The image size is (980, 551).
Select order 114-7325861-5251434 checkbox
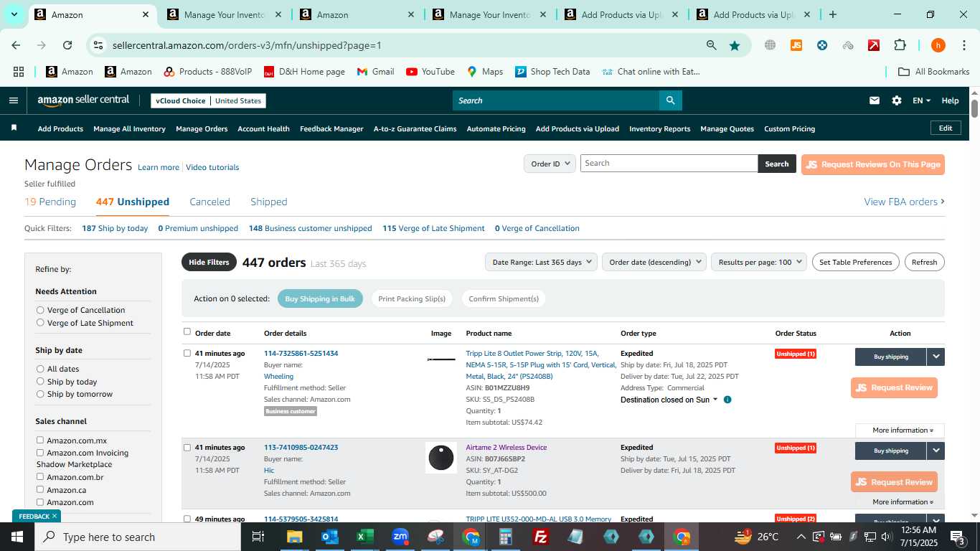(x=187, y=353)
